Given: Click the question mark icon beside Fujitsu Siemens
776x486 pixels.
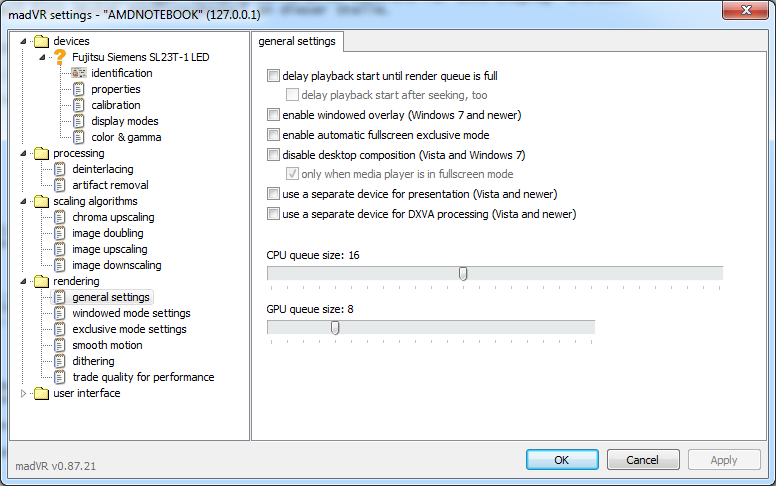Looking at the screenshot, I should pyautogui.click(x=60, y=57).
